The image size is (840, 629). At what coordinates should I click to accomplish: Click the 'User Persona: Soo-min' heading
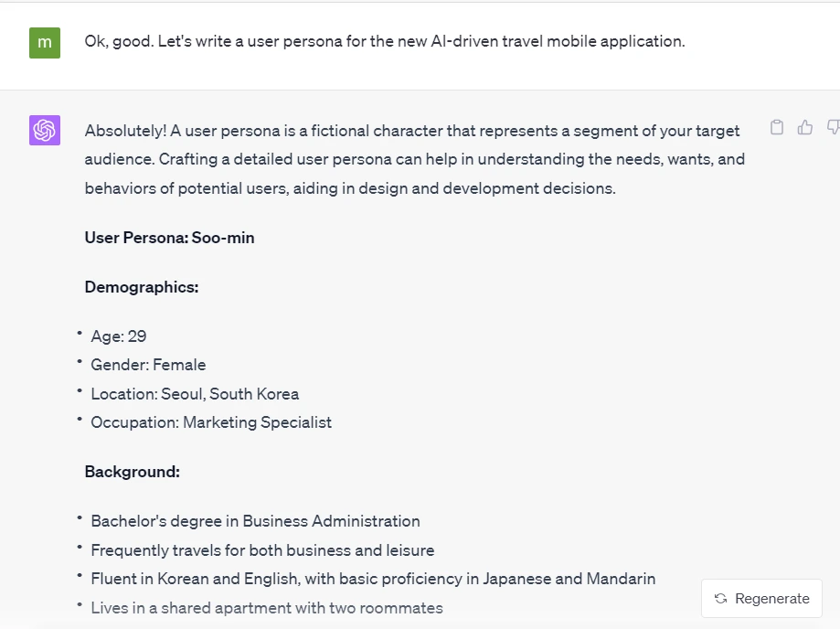coord(169,238)
